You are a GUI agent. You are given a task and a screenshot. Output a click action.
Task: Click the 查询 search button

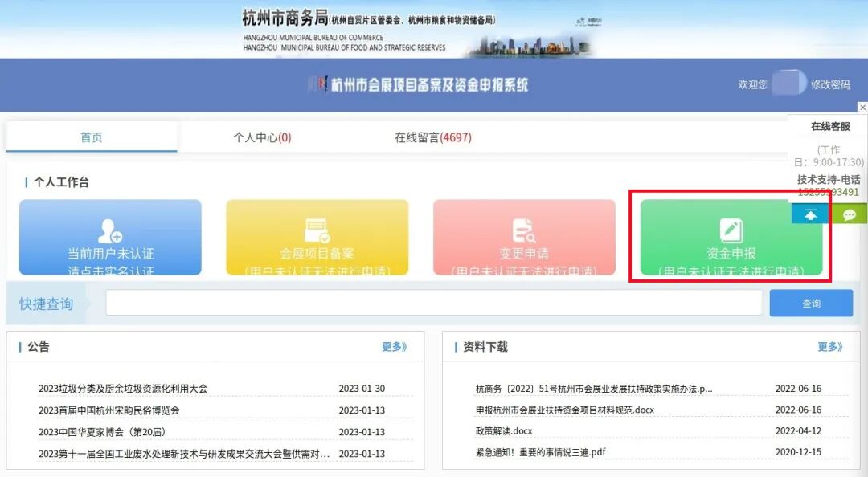(x=811, y=302)
